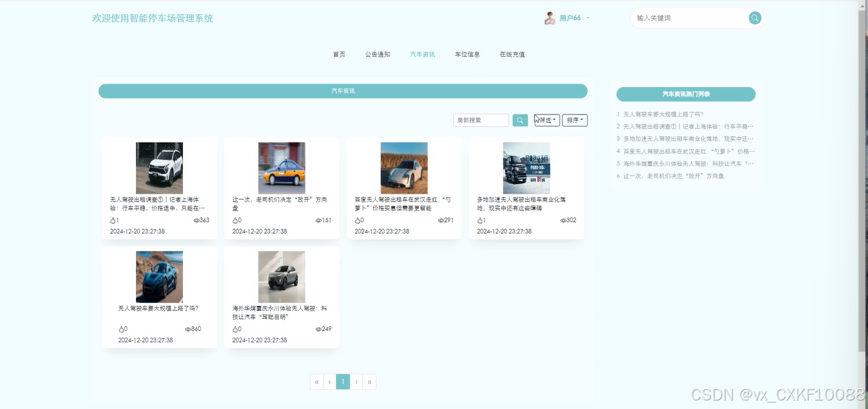Click the eye icon beside 860 views
The height and width of the screenshot is (409, 868).
point(188,329)
